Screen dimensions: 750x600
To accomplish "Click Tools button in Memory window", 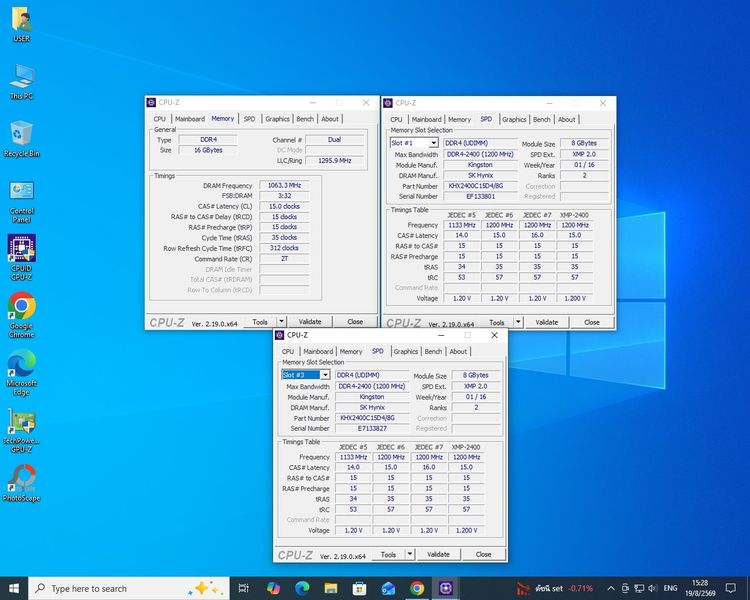I will click(260, 322).
